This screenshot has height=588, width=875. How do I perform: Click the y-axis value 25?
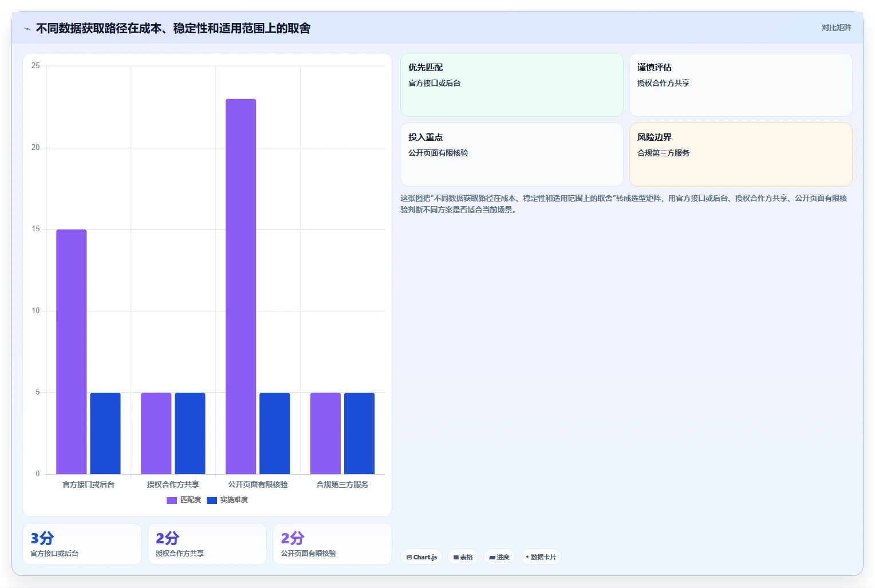tap(36, 66)
